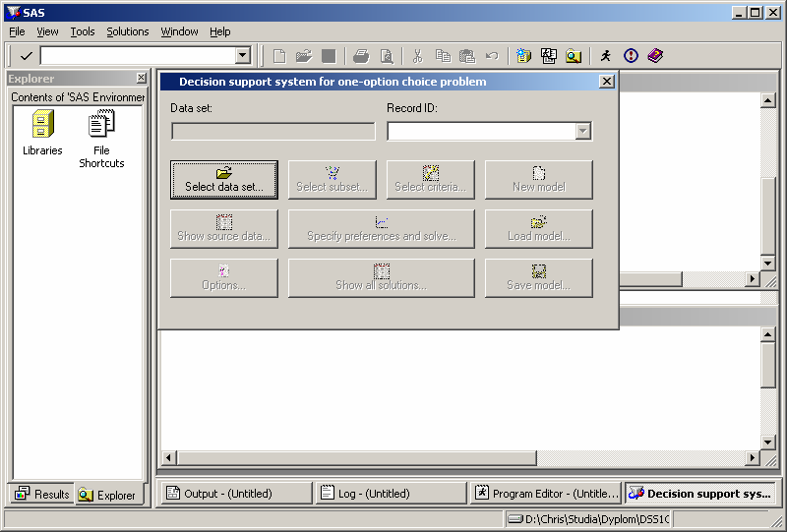Screen dimensions: 787x532
Task: Click Specify preferences and solve button
Action: (382, 229)
